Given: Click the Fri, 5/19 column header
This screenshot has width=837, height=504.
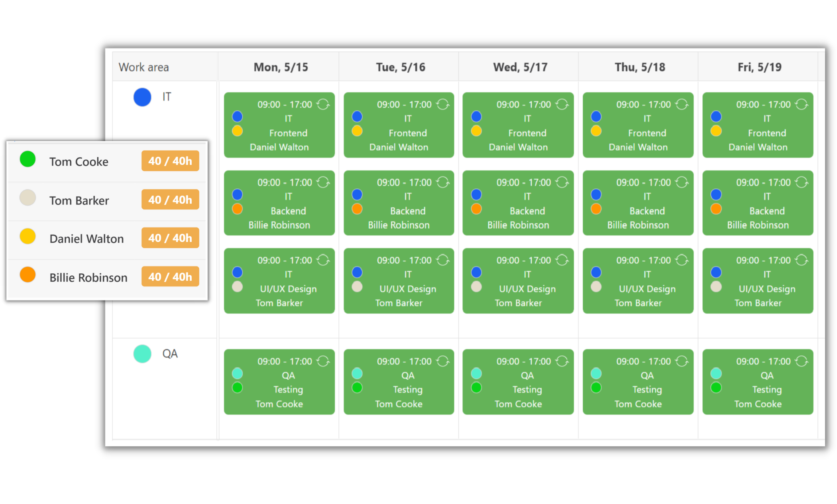Looking at the screenshot, I should (759, 67).
